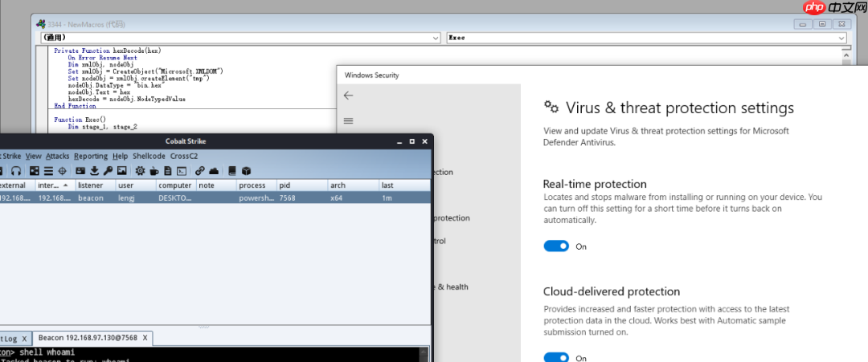The height and width of the screenshot is (362, 868).
Task: Open screenshots picture icon
Action: click(122, 171)
